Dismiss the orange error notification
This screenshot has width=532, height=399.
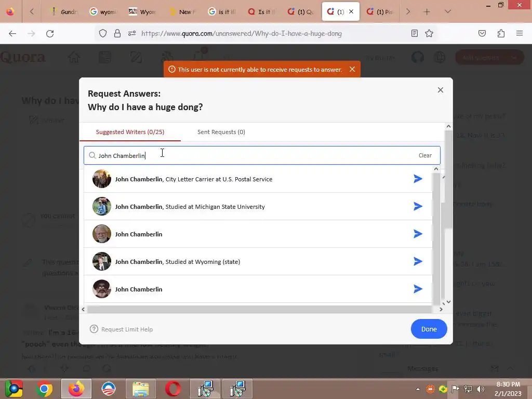click(352, 69)
